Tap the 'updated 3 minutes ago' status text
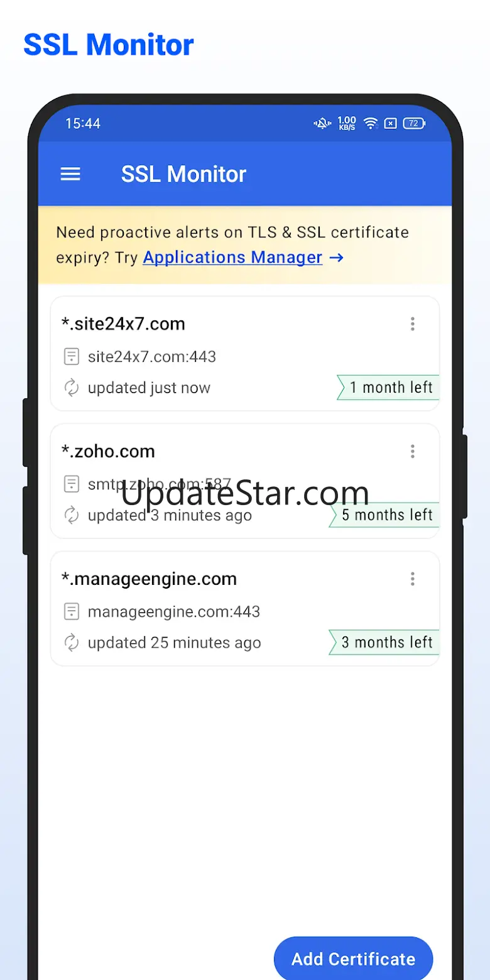The width and height of the screenshot is (490, 980). click(170, 515)
